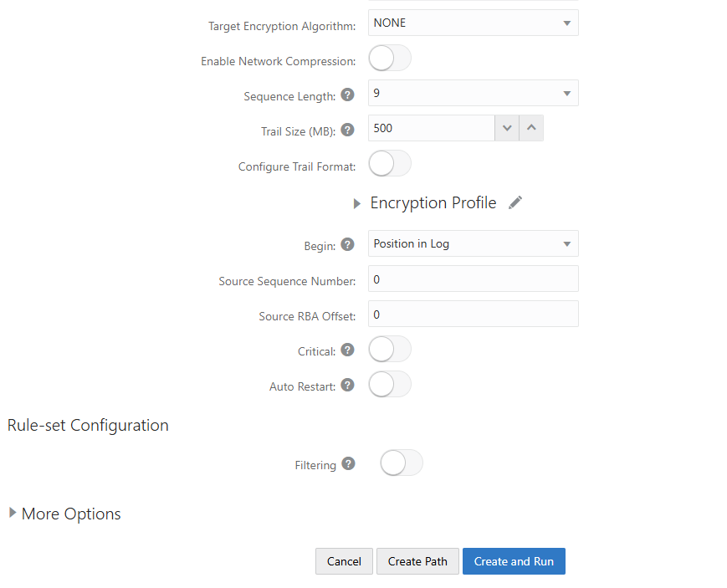Turn on the Critical toggle
727x588 pixels.
click(x=390, y=349)
